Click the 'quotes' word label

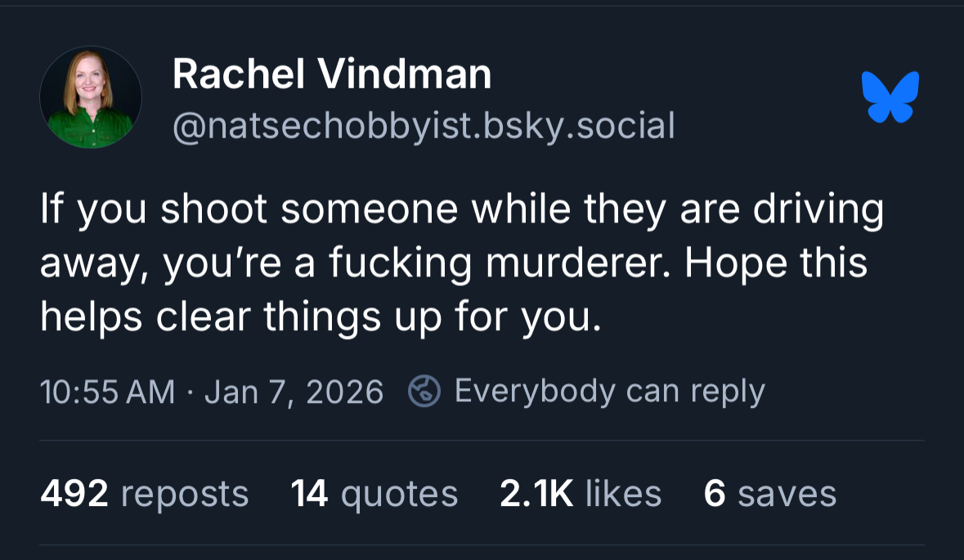click(399, 494)
